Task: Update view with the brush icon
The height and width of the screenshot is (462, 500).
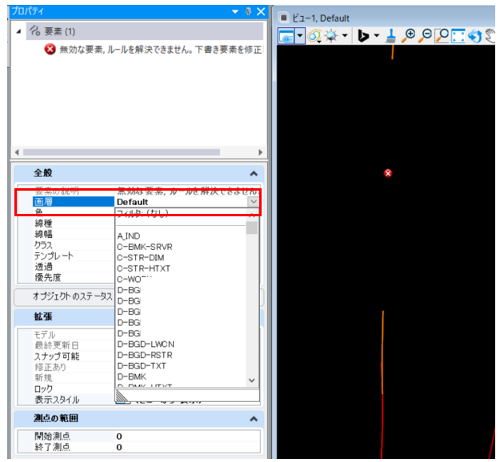Action: (x=391, y=36)
